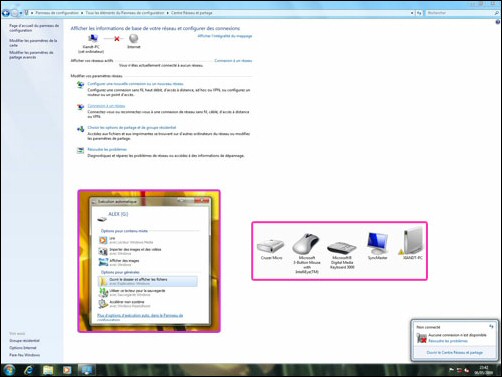Launch Windows Media Player from taskbar
This screenshot has height=377, width=502.
(x=67, y=370)
